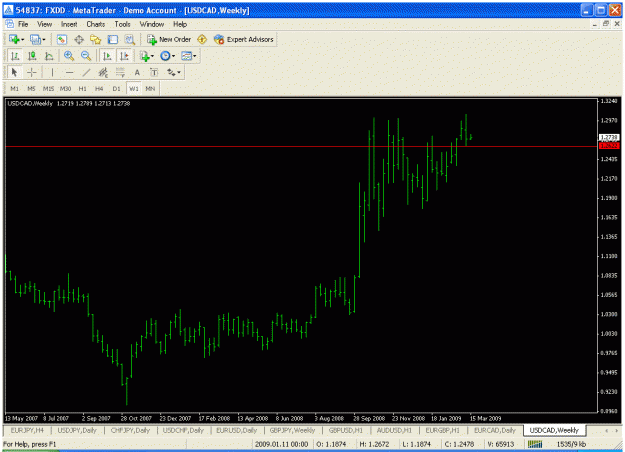The width and height of the screenshot is (625, 452).
Task: Switch to the USDCHF,Daily chart tab
Action: pos(183,430)
